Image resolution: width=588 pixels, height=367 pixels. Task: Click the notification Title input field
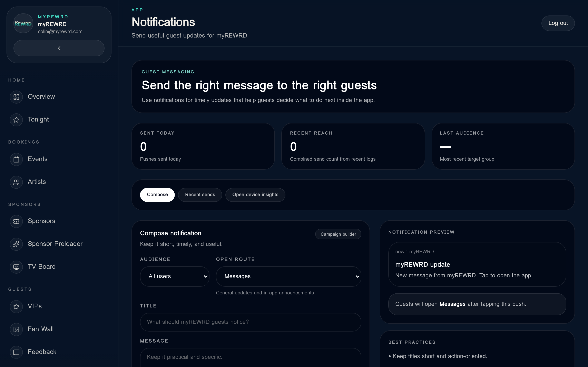(x=251, y=322)
